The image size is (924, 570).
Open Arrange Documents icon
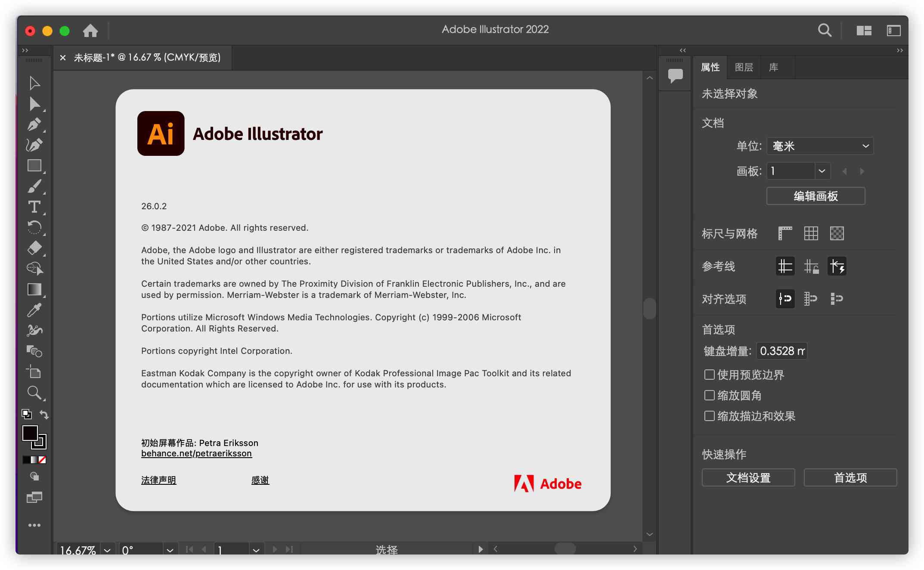(864, 31)
